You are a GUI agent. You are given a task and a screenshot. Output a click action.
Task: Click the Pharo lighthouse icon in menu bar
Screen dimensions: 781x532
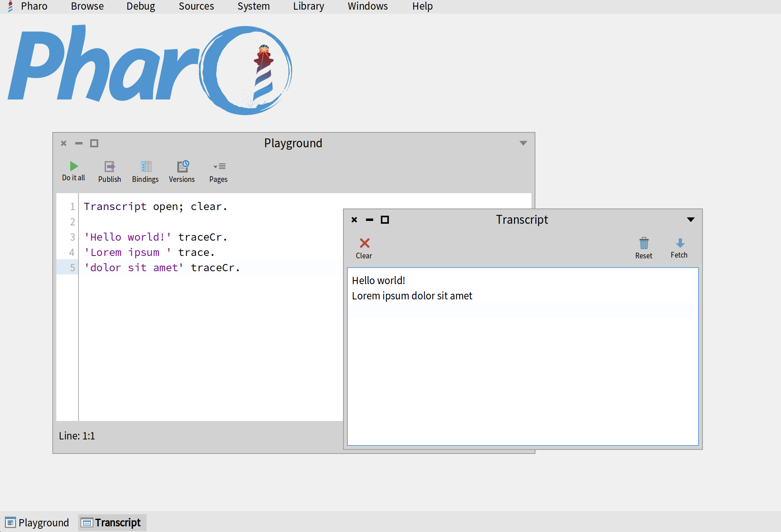point(10,6)
